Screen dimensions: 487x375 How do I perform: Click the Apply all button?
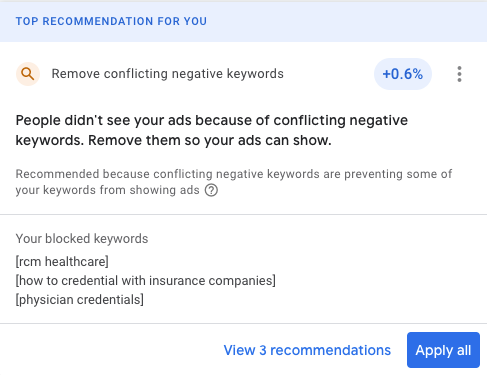point(443,350)
